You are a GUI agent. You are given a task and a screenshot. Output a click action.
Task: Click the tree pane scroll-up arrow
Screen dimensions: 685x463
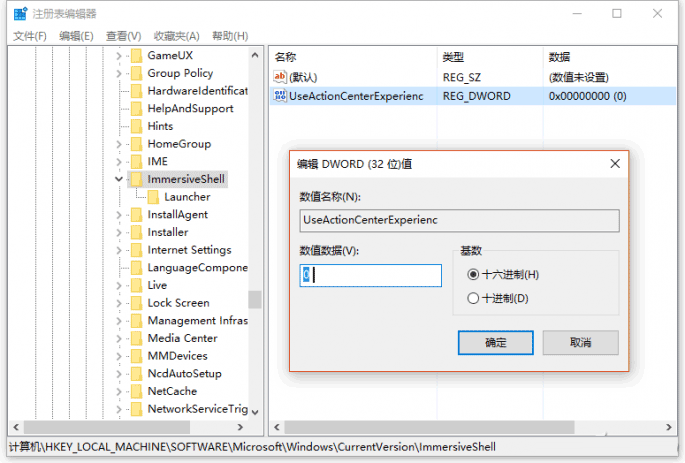255,55
